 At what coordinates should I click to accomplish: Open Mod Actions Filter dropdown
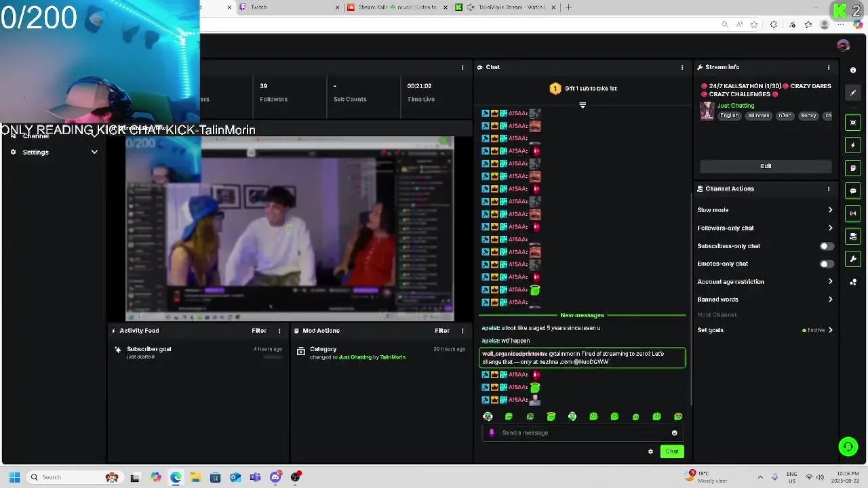click(442, 331)
